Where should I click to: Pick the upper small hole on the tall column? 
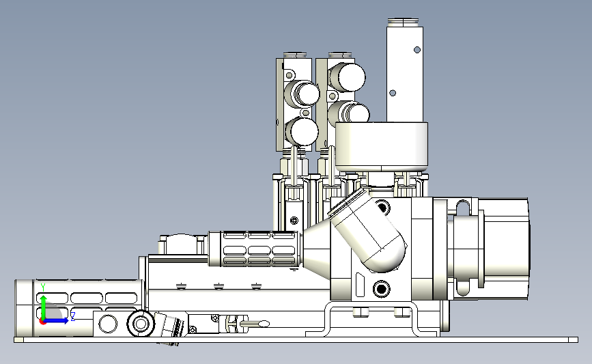417,50
